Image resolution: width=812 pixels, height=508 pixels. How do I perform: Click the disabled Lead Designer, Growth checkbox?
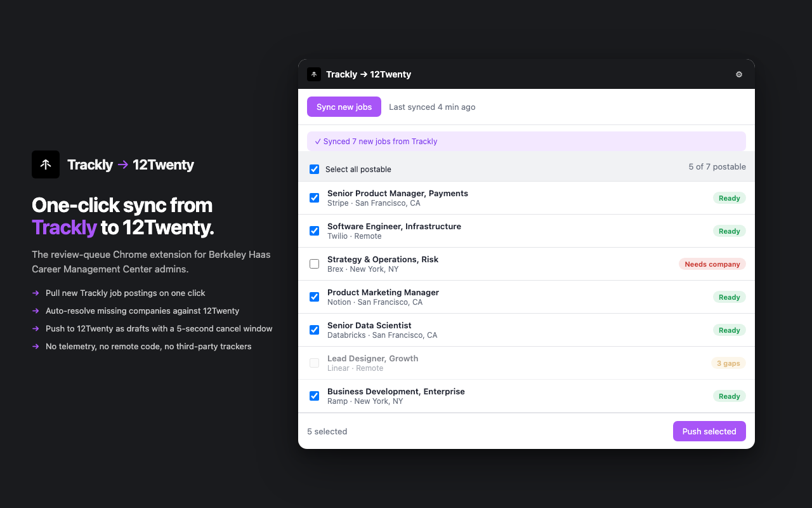tap(314, 363)
